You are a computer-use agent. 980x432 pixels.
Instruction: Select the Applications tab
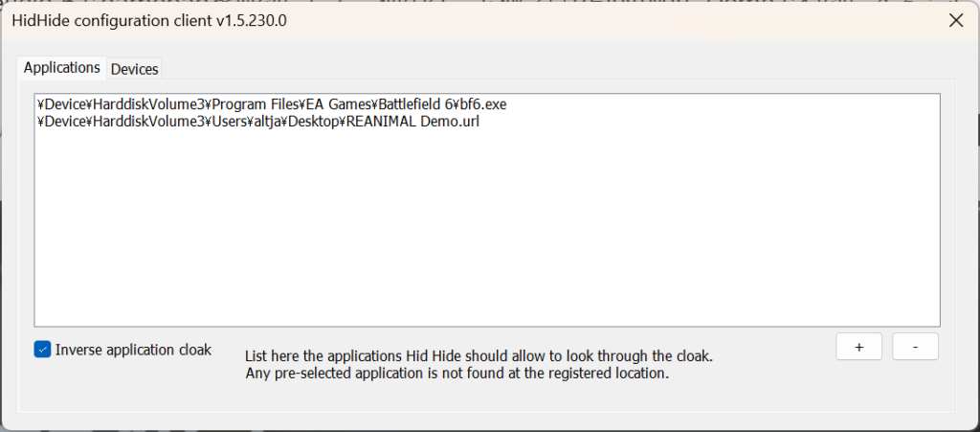click(x=61, y=68)
